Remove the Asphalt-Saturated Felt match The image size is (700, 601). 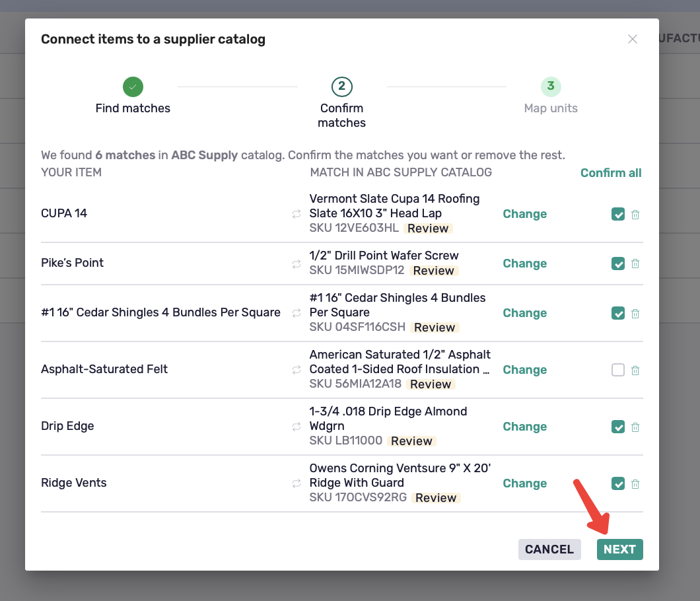pos(635,370)
